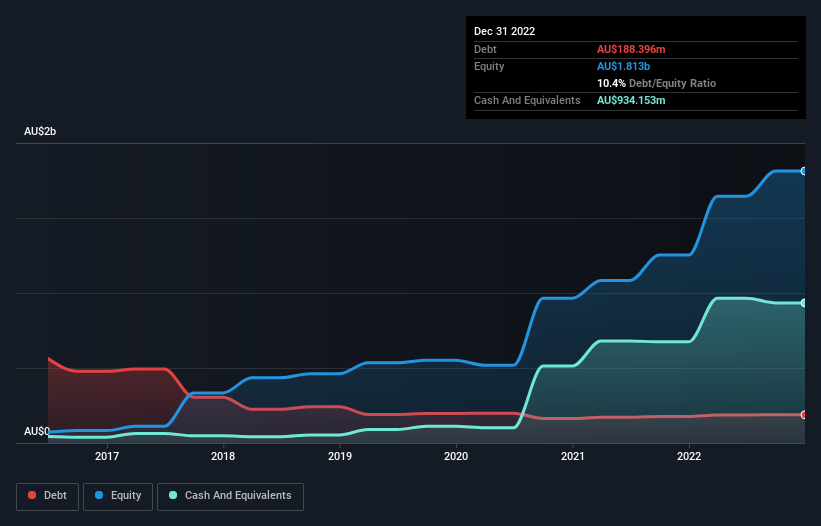Click the AU$0 y-axis label
This screenshot has width=821, height=526.
(x=37, y=431)
